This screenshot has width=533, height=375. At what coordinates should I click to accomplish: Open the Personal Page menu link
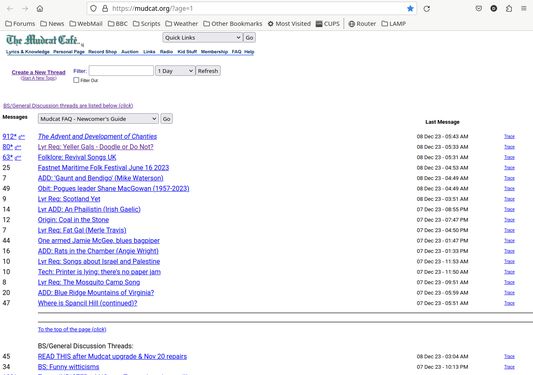point(69,52)
